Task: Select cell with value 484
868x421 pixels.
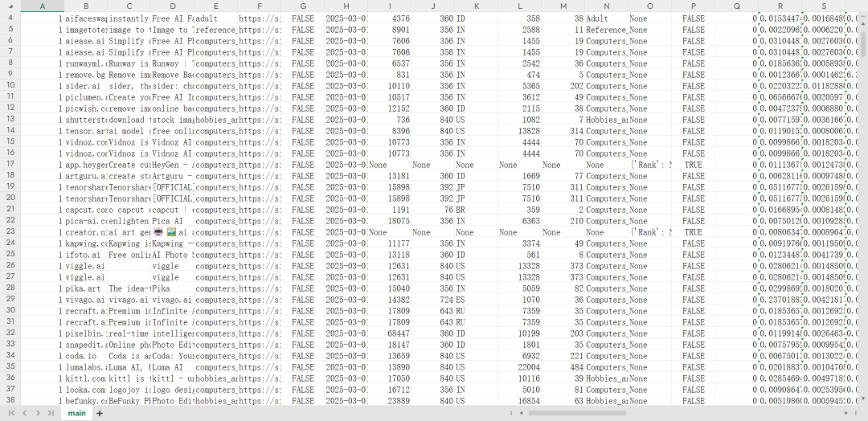Action: click(x=563, y=367)
